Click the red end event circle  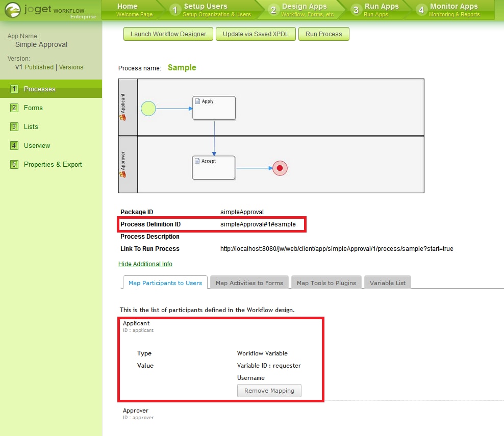point(280,168)
